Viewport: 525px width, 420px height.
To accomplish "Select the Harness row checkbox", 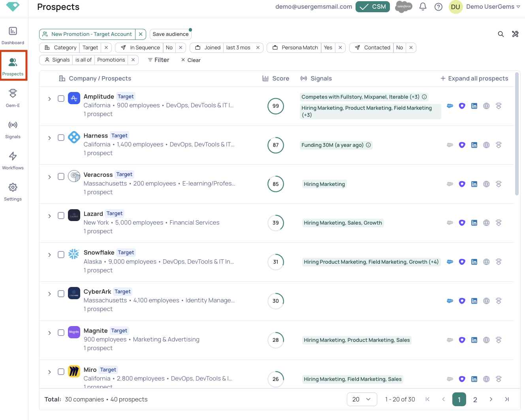I will pos(61,137).
